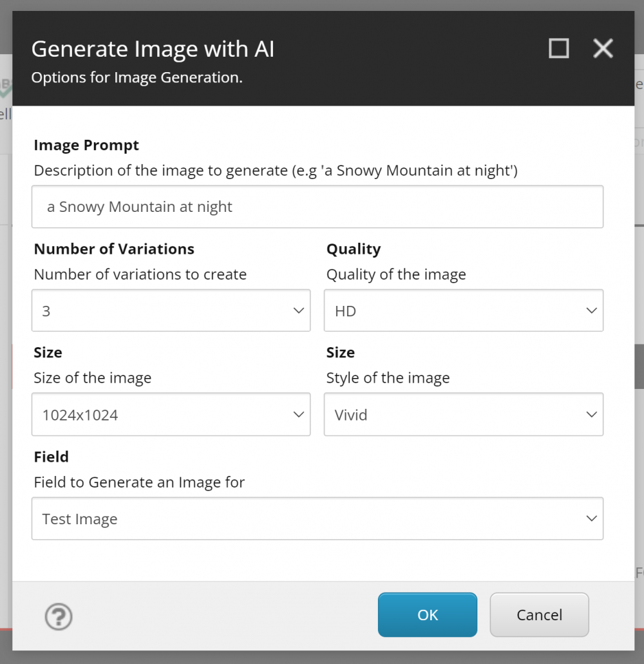Click the chevron arrow beside Test Image
The width and height of the screenshot is (644, 664).
pyautogui.click(x=591, y=518)
